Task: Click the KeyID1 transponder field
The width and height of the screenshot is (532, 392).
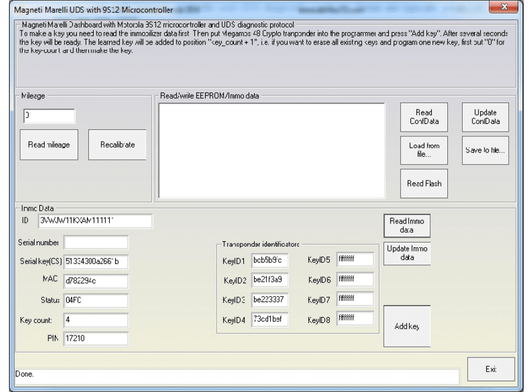Action: (x=270, y=260)
